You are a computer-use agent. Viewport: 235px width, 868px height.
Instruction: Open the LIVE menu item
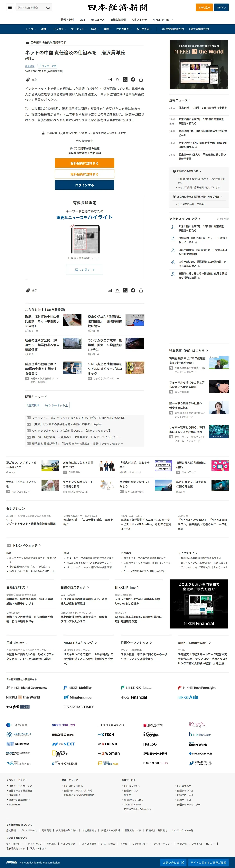click(x=82, y=20)
